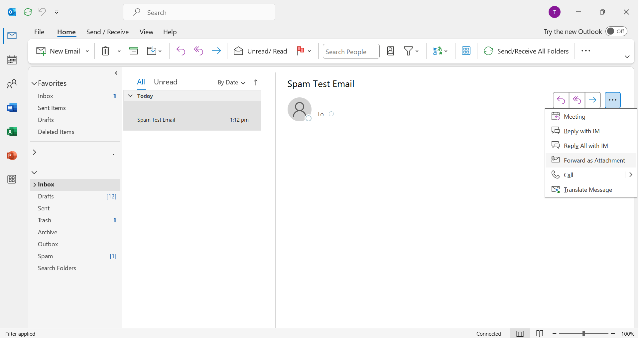The height and width of the screenshot is (338, 644).
Task: Choose Reply All with IM
Action: (591, 146)
